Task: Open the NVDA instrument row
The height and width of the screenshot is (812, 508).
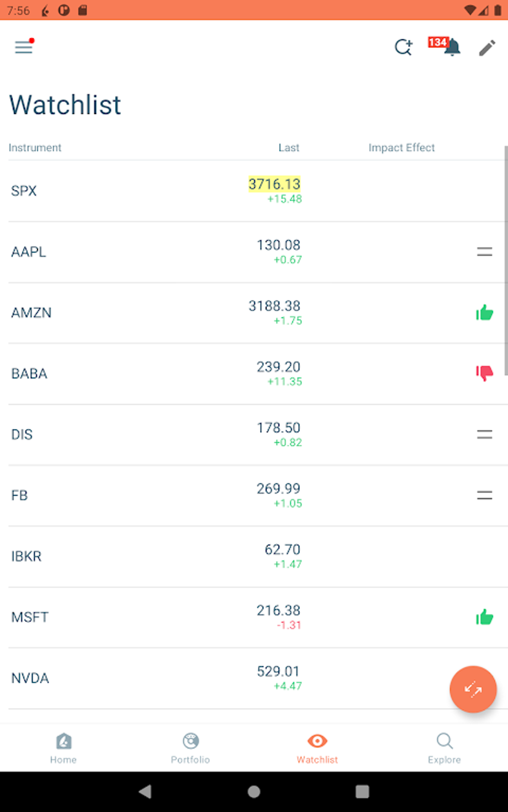Action: (149, 678)
